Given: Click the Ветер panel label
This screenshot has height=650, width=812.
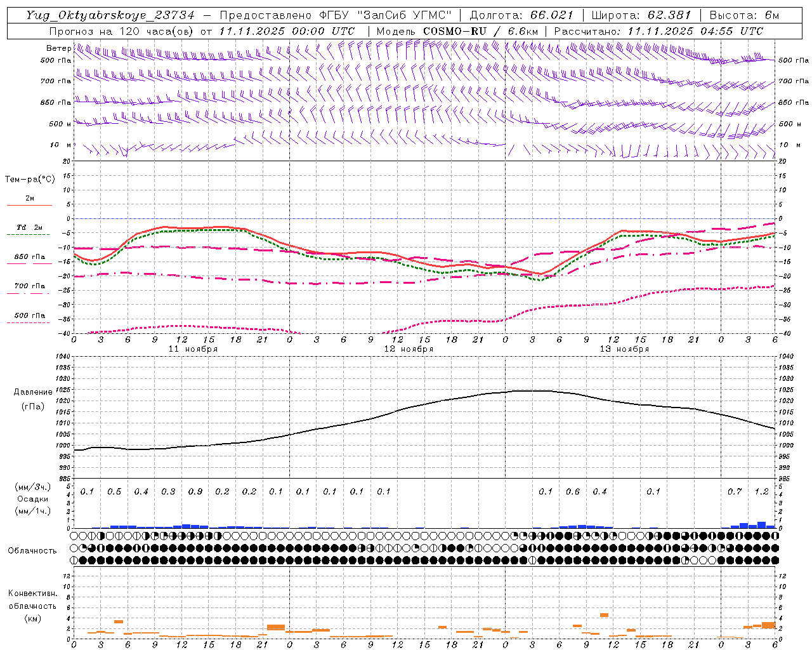Looking at the screenshot, I should click(58, 48).
